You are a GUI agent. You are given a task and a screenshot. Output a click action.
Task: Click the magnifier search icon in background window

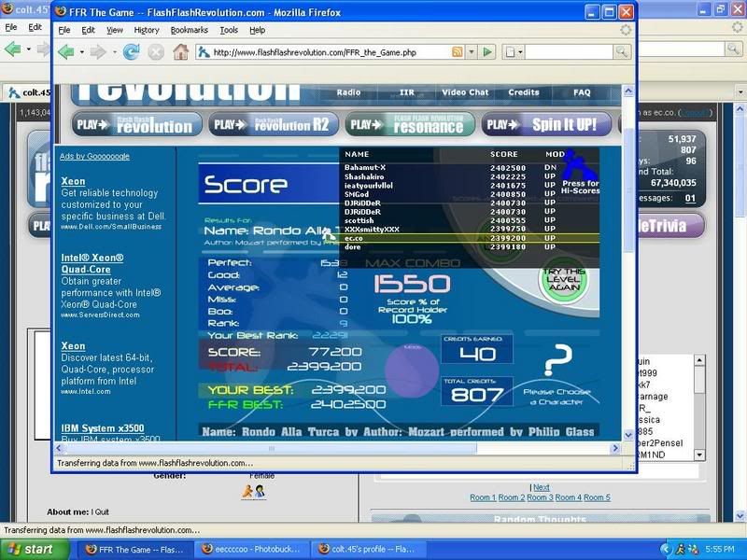pos(733,49)
